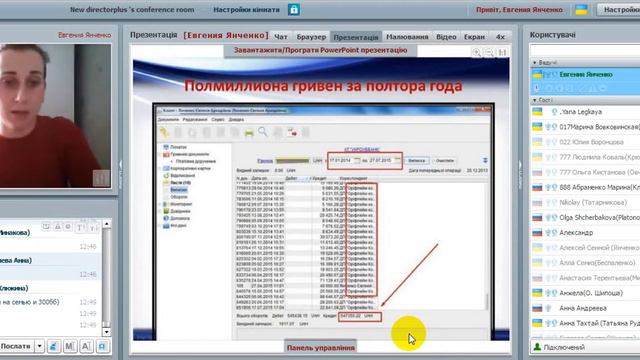This screenshot has height=360, width=640.
Task: Click the users search field
Action: 585,51
